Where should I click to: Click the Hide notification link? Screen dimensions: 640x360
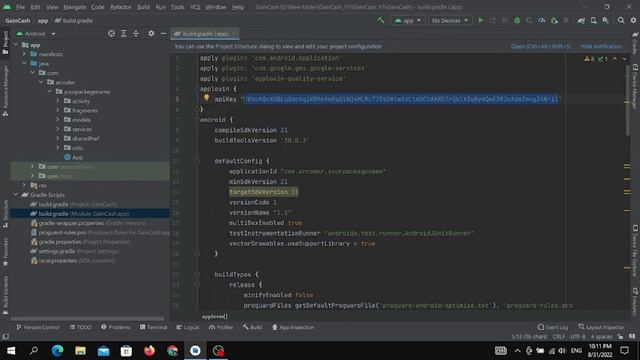(x=601, y=46)
